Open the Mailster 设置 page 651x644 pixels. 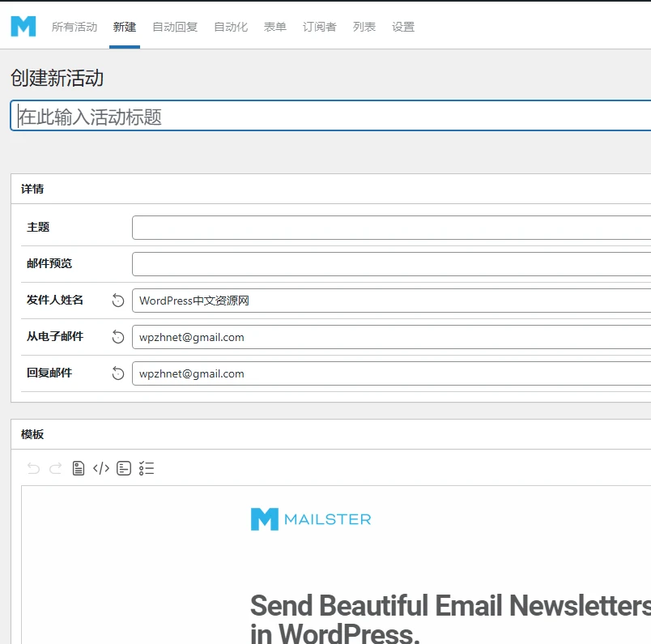[x=402, y=26]
